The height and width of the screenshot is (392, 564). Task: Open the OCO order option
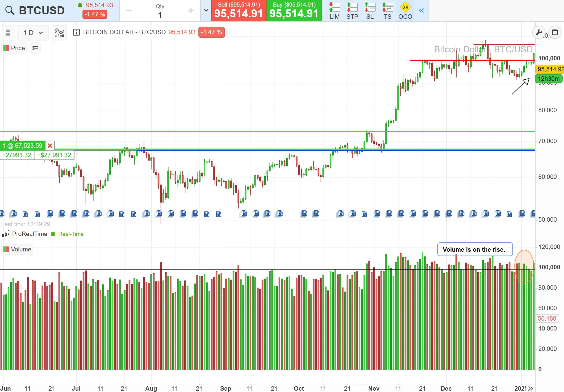(405, 11)
